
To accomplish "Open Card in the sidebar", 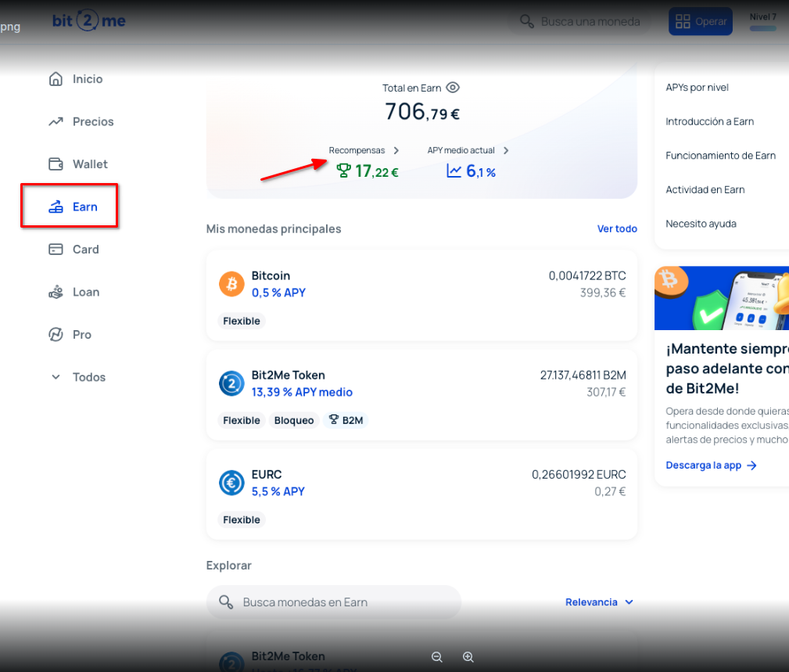I will [74, 250].
